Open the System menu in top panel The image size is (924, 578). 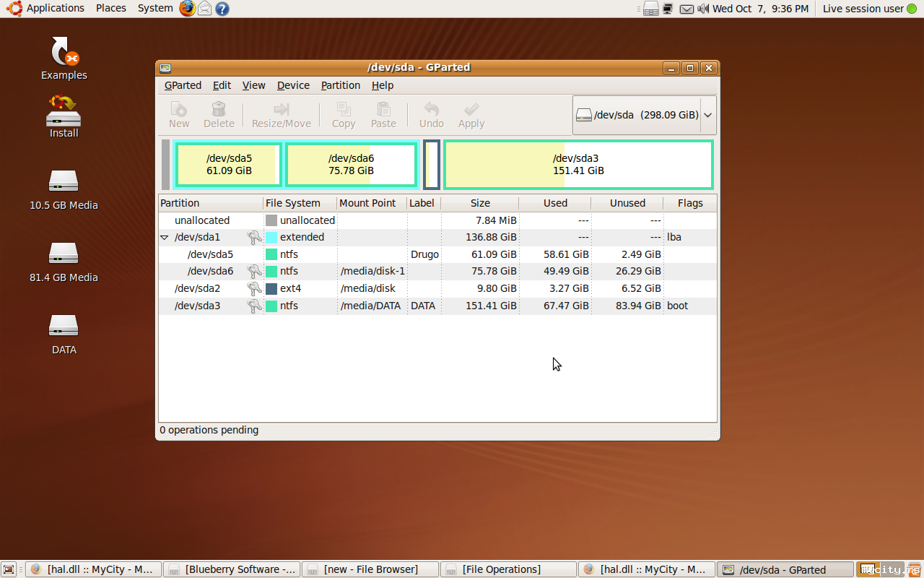click(x=155, y=9)
